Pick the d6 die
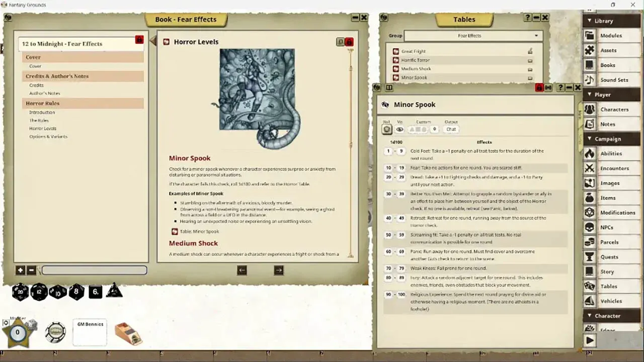The width and height of the screenshot is (644, 362). coord(96,292)
